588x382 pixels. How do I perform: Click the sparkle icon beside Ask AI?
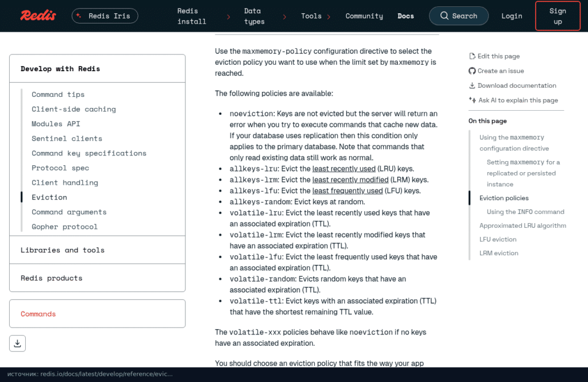(473, 100)
